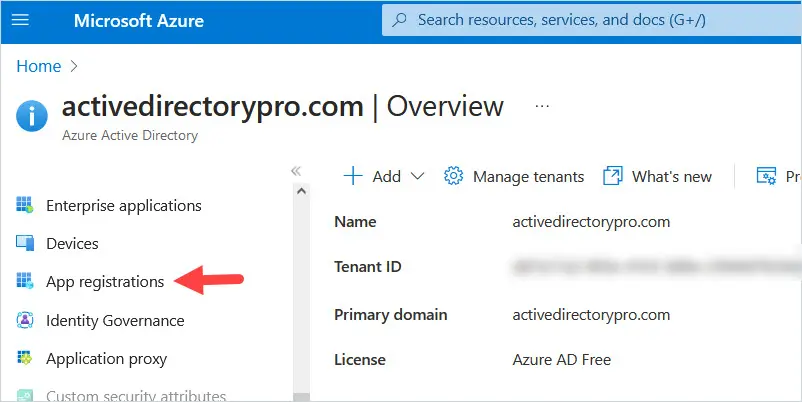Click the Tenant ID label
This screenshot has height=402, width=802.
[x=368, y=266]
